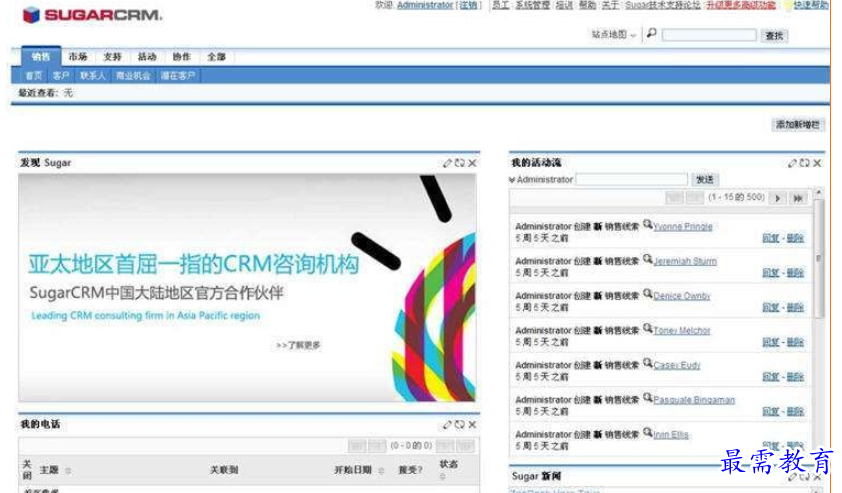Close the 发现 Sugar dashlet

point(472,163)
